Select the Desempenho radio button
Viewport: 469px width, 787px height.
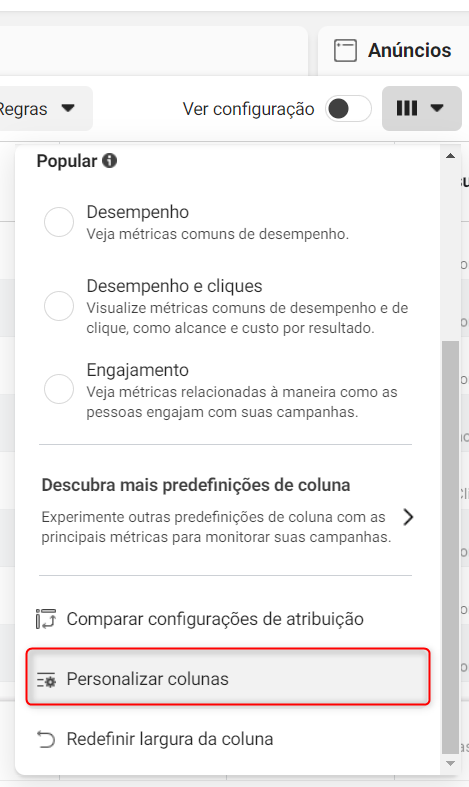59,222
